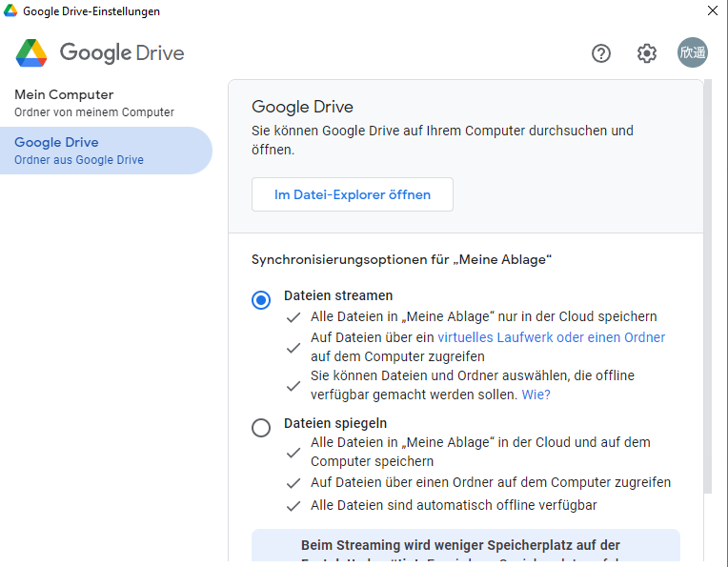Image resolution: width=728 pixels, height=567 pixels.
Task: Click checkmark beside "über einen Ordner" line
Action: [x=293, y=483]
